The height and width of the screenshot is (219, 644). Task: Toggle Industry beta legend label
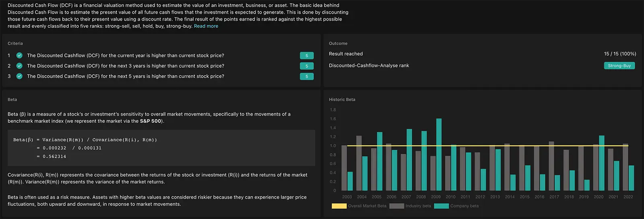click(418, 206)
